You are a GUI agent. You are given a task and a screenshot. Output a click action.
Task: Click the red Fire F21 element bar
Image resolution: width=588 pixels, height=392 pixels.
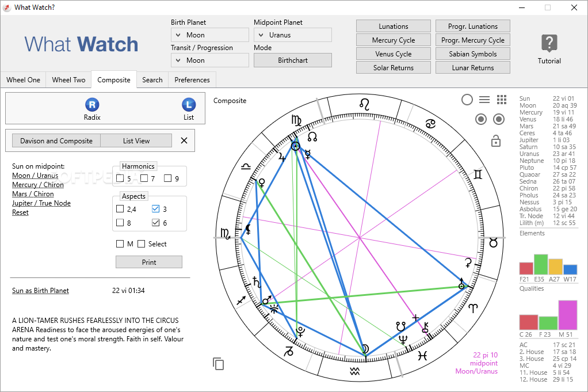(526, 268)
